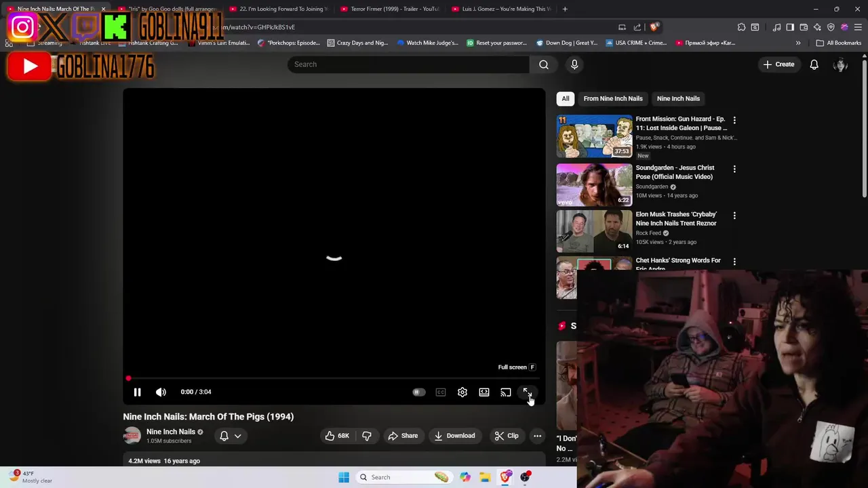Open the player settings gear
This screenshot has height=488, width=868.
(462, 392)
